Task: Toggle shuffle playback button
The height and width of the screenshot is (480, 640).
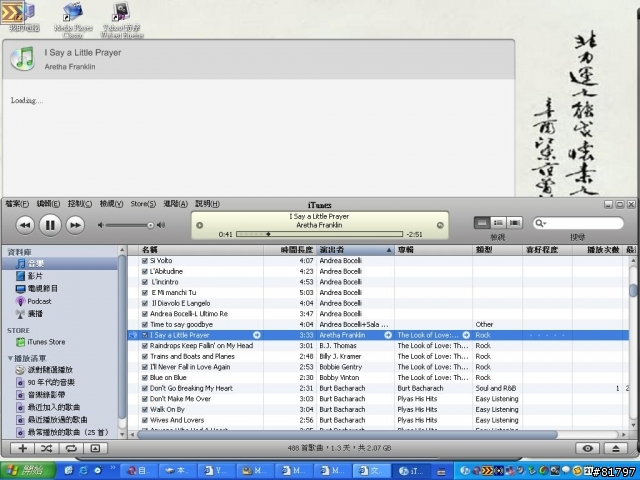Action: [47, 448]
